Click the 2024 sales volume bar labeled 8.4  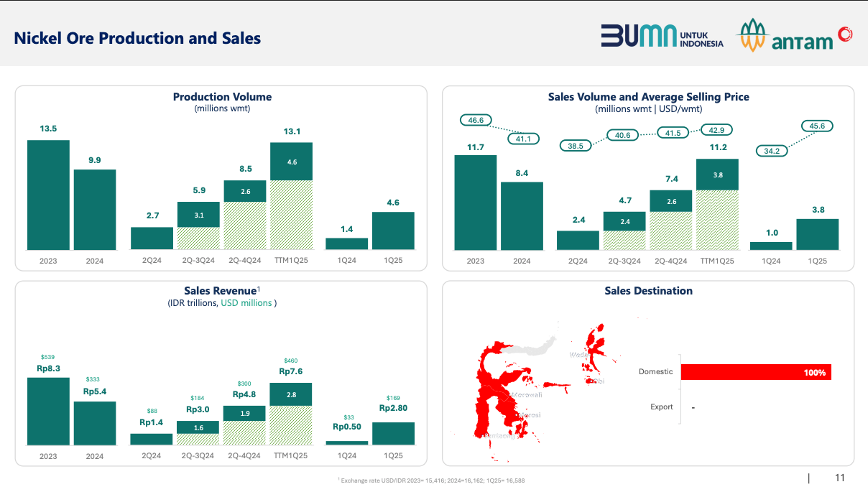(522, 215)
